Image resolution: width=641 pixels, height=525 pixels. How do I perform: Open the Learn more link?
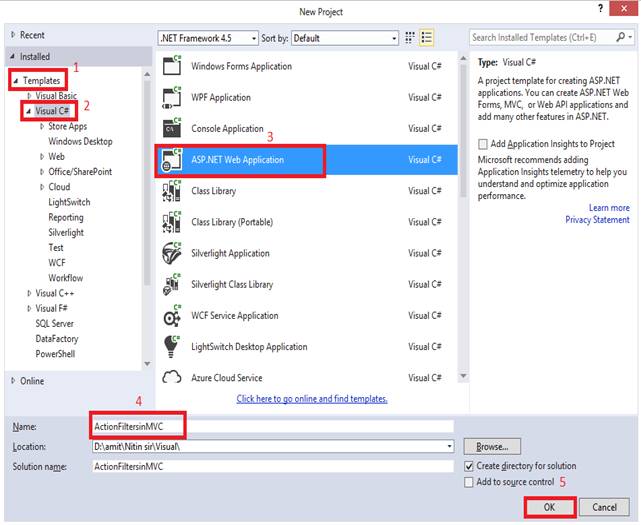point(609,208)
